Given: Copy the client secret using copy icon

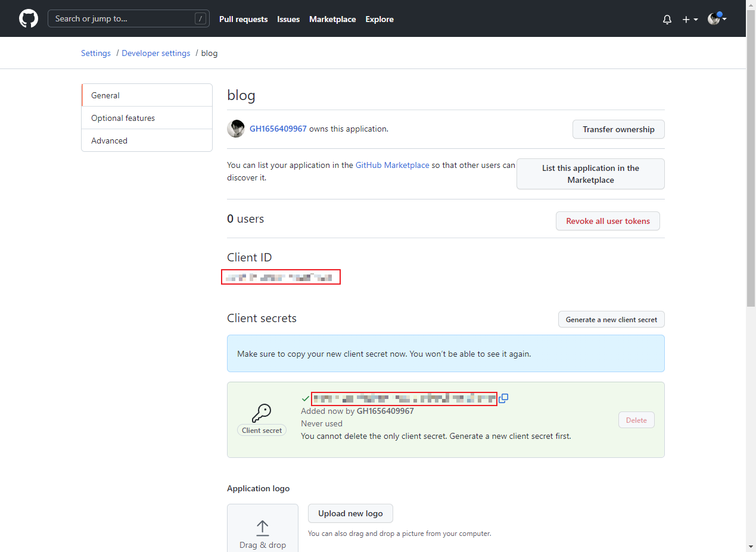Looking at the screenshot, I should [503, 398].
